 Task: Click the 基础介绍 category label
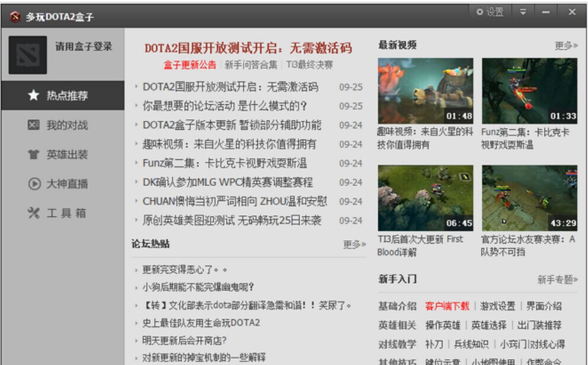(397, 306)
